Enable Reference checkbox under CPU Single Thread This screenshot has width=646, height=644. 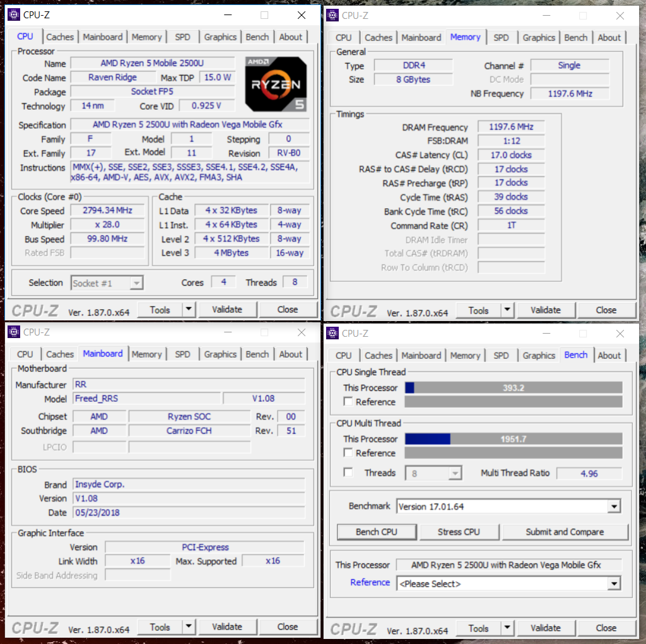(x=348, y=402)
